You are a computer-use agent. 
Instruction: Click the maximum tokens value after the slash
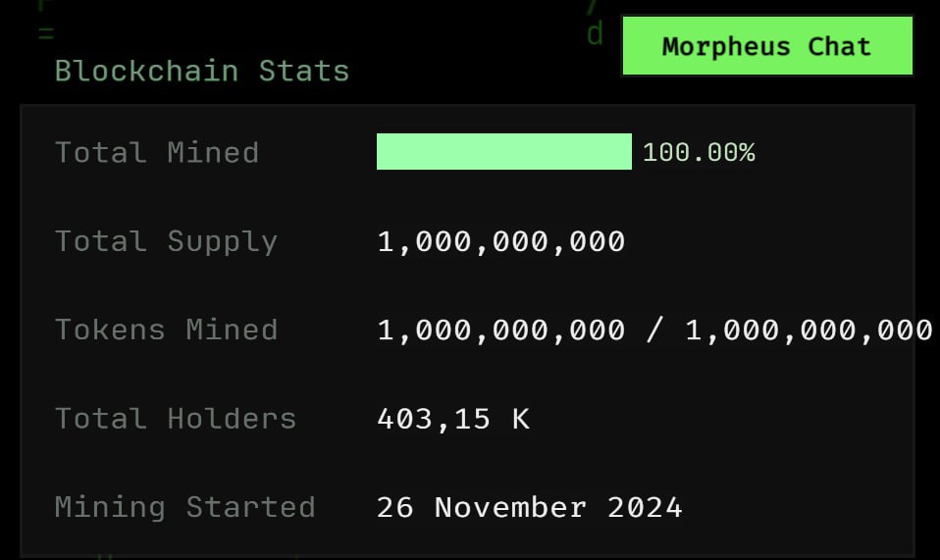pos(809,331)
